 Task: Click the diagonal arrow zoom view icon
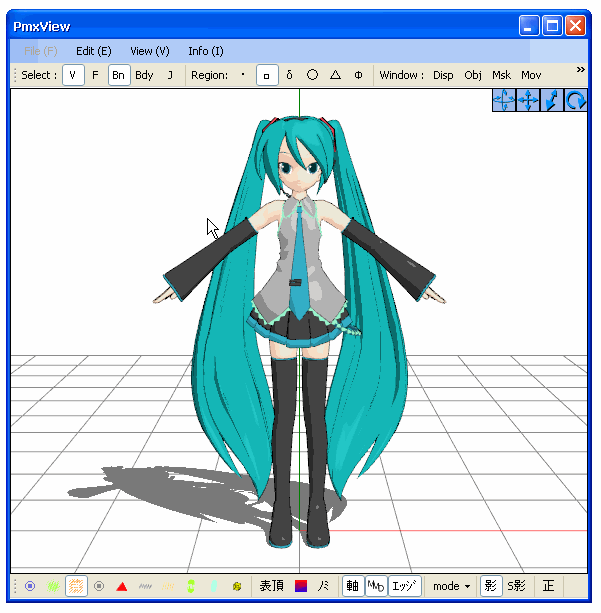[x=552, y=100]
